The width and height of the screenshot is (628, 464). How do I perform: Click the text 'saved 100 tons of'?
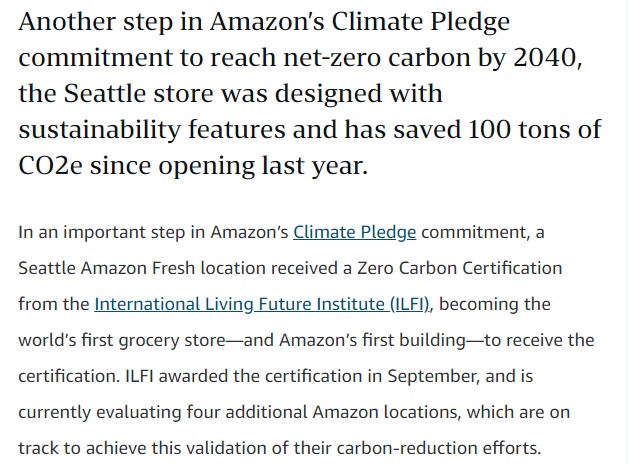click(x=497, y=129)
